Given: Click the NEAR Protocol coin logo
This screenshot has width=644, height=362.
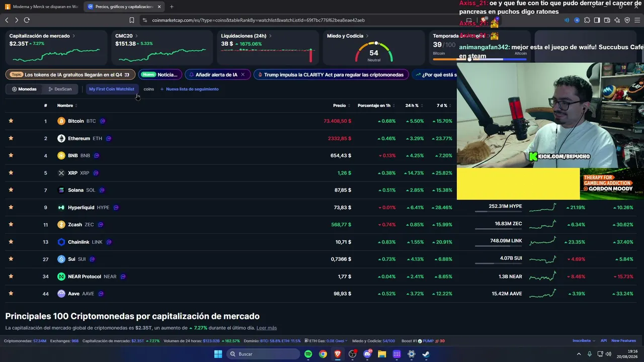Looking at the screenshot, I should [61, 277].
